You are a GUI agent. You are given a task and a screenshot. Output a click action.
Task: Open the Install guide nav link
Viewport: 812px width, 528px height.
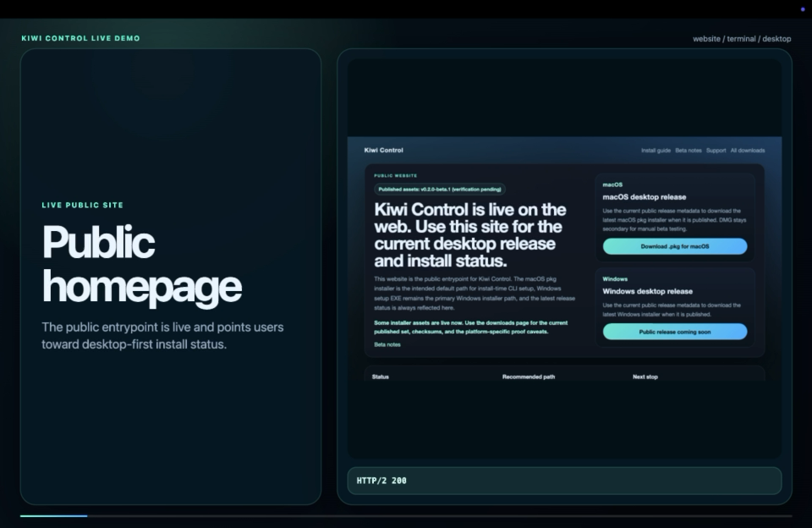click(x=656, y=151)
